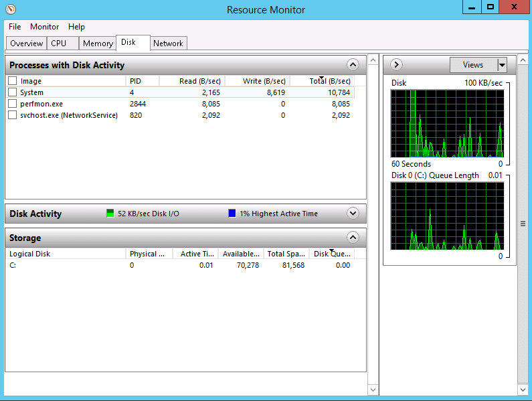
Task: Hide the graphs pane with the arrow button
Action: coord(396,64)
